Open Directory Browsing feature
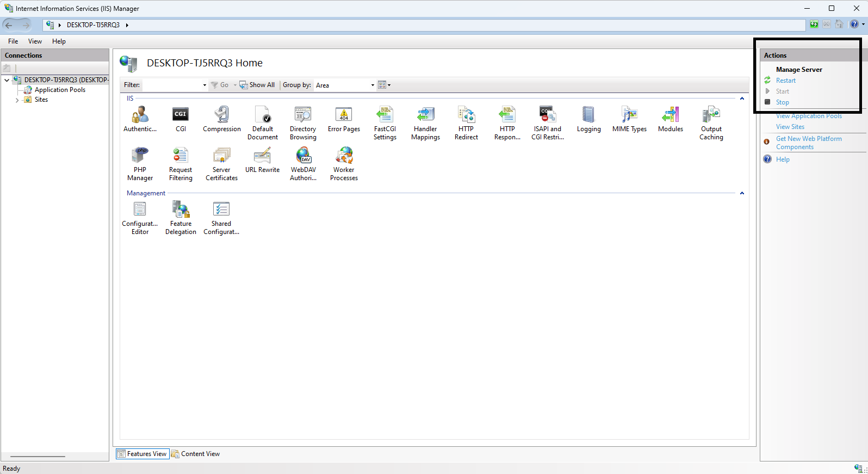 coord(303,123)
